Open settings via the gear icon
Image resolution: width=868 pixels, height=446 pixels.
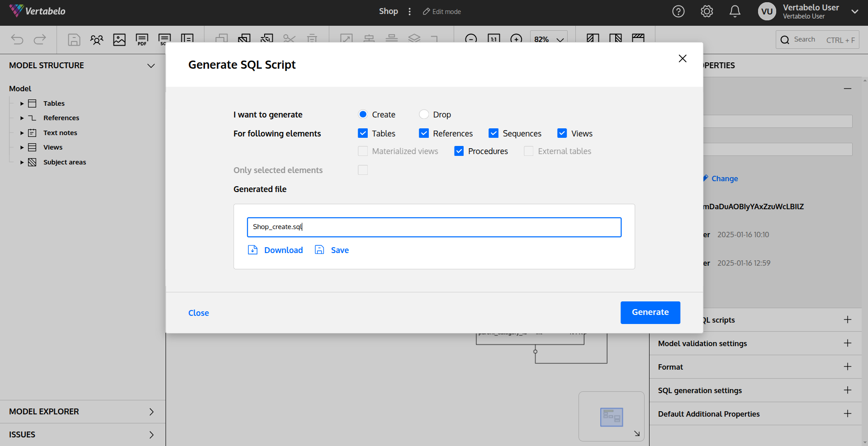[707, 12]
